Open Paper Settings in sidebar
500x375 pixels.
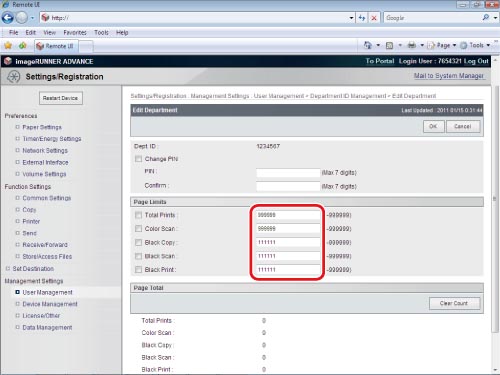[42, 127]
